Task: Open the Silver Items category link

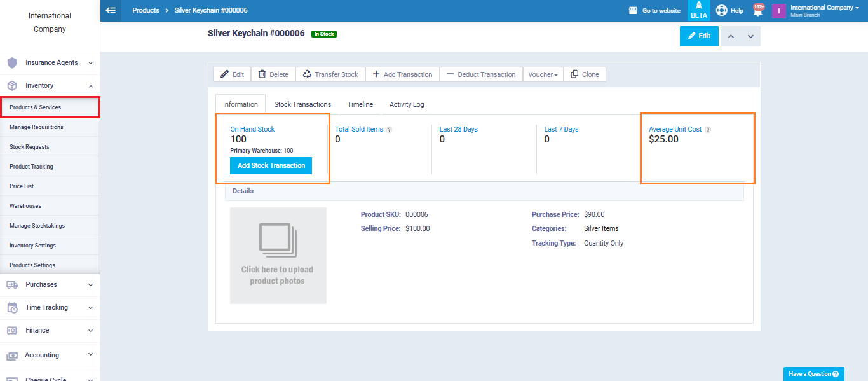Action: (x=601, y=228)
